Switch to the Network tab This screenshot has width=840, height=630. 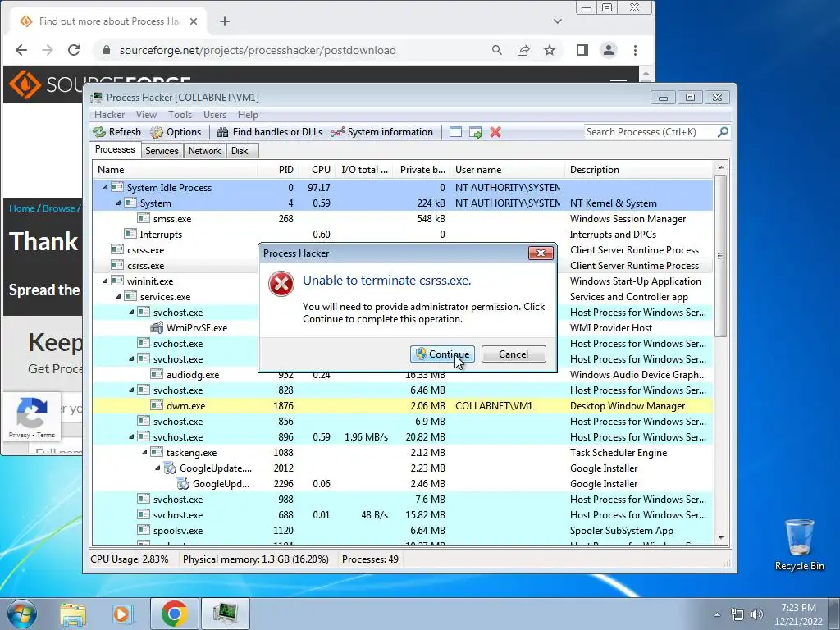click(204, 151)
